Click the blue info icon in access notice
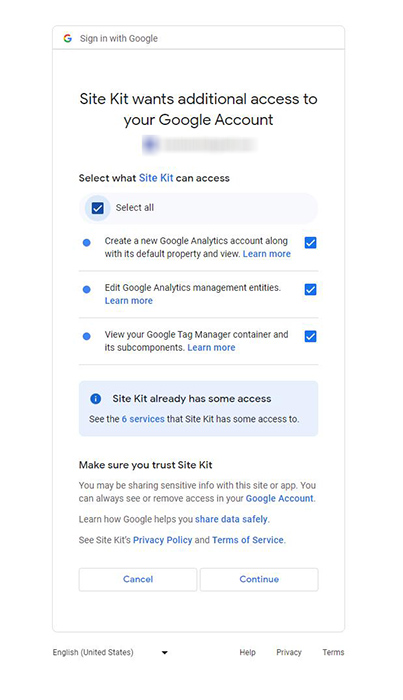403x700 pixels. 96,399
